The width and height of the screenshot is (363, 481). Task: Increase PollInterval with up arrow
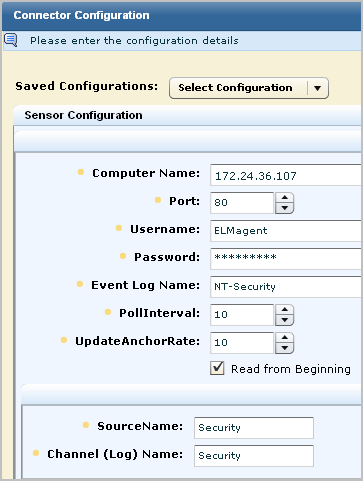(x=284, y=309)
